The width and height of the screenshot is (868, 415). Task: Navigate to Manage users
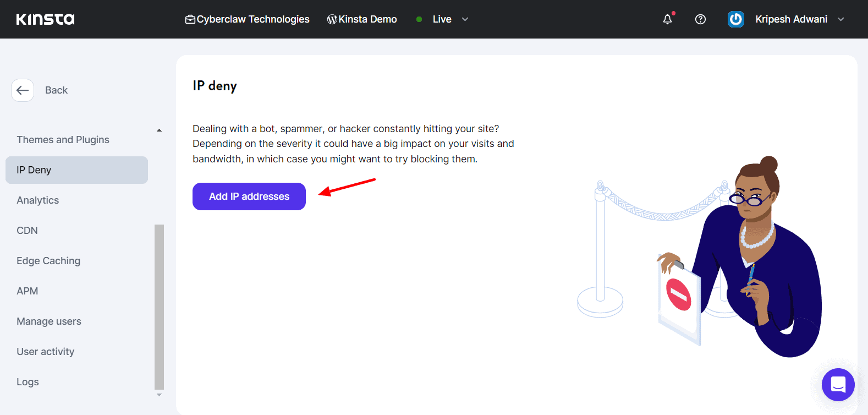click(49, 321)
